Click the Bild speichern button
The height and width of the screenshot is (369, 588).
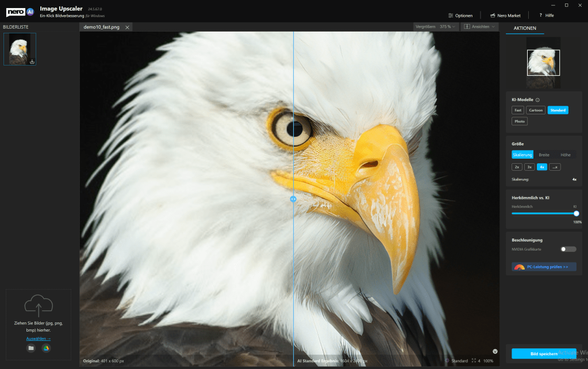543,353
